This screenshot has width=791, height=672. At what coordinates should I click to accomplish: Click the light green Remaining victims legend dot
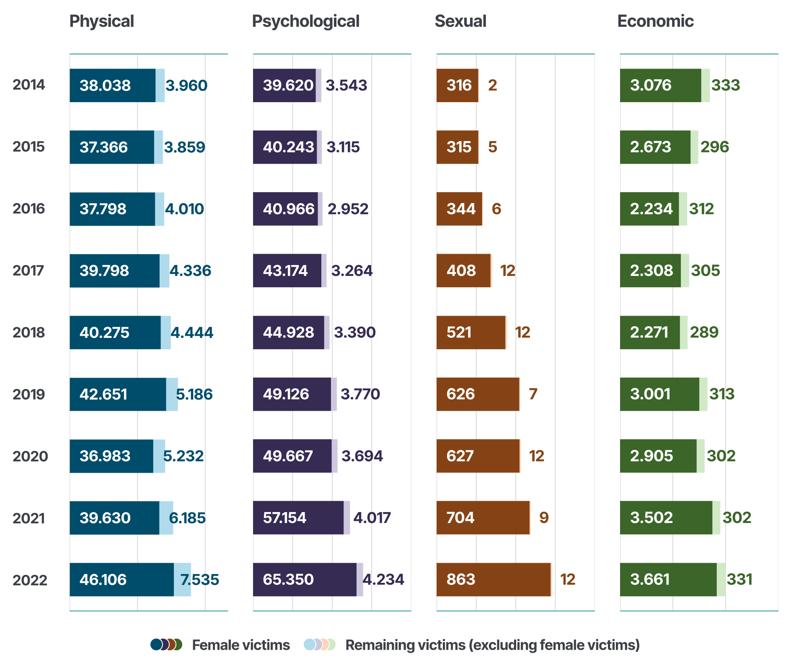pos(331,644)
